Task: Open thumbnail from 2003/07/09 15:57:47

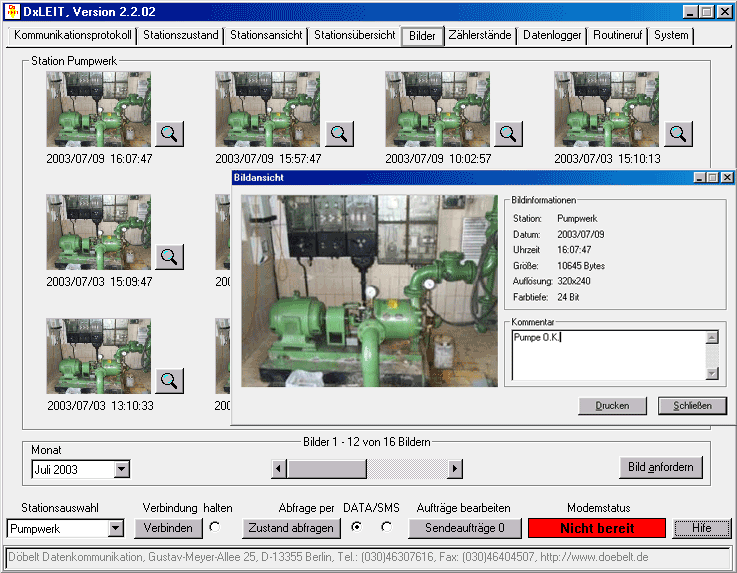Action: 267,109
